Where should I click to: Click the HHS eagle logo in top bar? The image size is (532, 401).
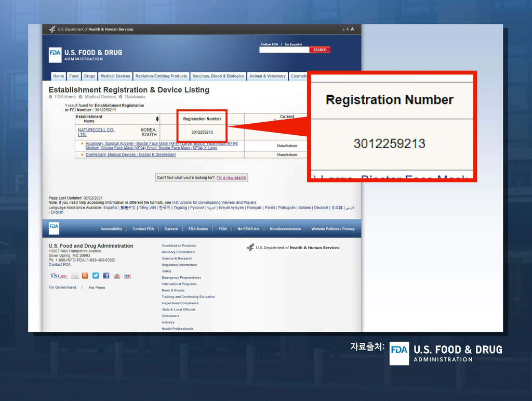[x=52, y=29]
